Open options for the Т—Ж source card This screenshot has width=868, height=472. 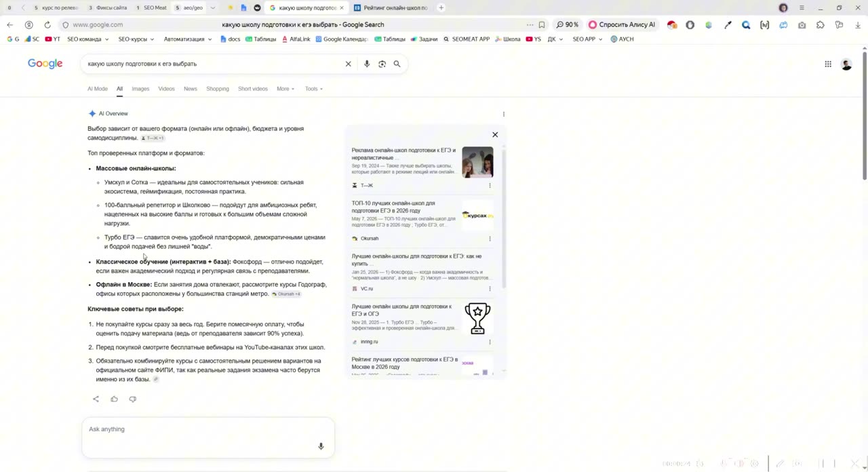[x=490, y=185]
